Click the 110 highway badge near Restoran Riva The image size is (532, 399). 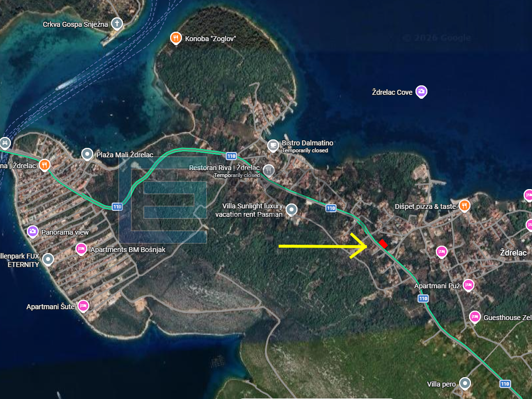(231, 155)
